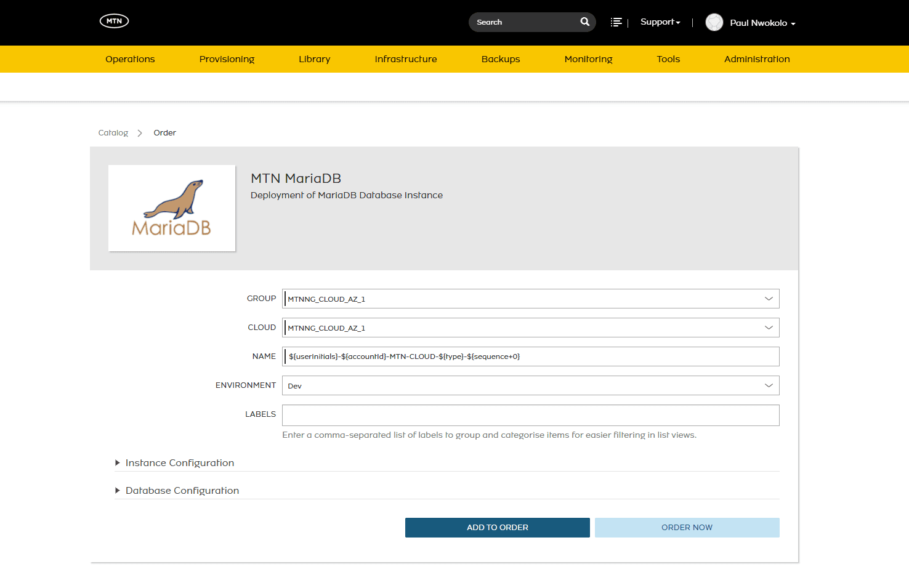
Task: Click into the LABELS input field
Action: point(531,415)
